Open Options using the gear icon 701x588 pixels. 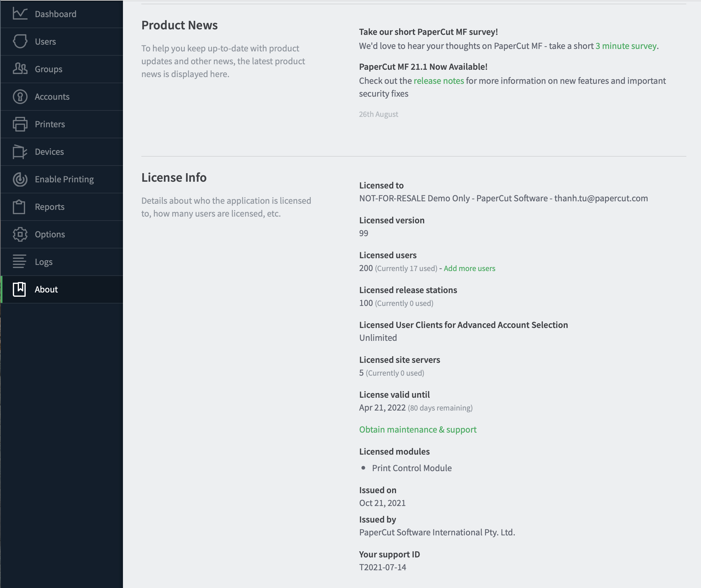19,234
